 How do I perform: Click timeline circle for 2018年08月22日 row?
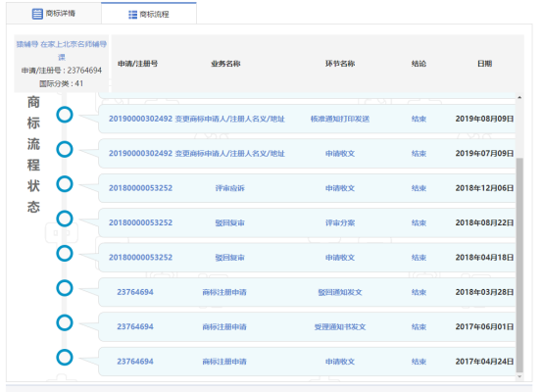[x=65, y=219]
